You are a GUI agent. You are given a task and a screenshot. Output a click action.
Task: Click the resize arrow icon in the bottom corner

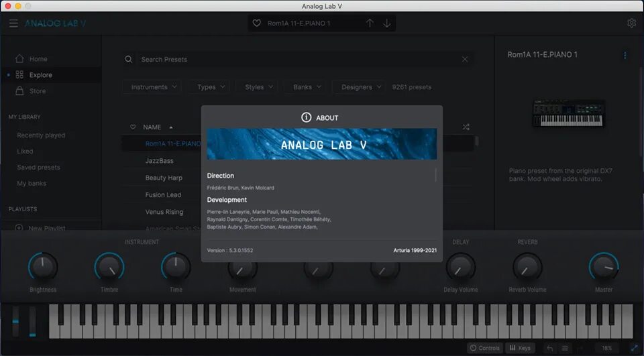[634, 348]
